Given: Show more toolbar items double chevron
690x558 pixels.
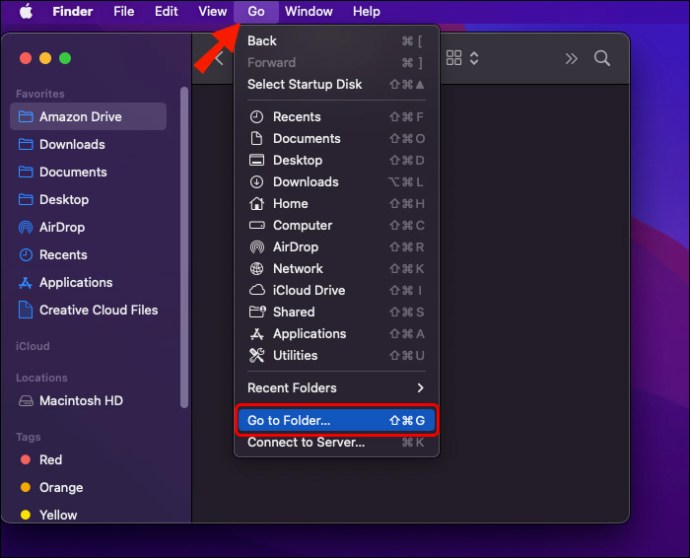Looking at the screenshot, I should [x=571, y=59].
